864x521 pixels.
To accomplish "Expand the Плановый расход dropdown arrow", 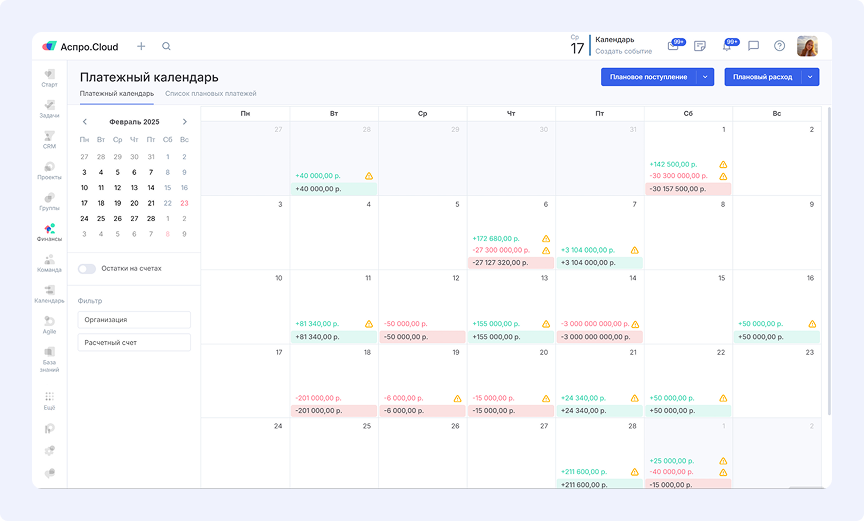I will pyautogui.click(x=811, y=77).
